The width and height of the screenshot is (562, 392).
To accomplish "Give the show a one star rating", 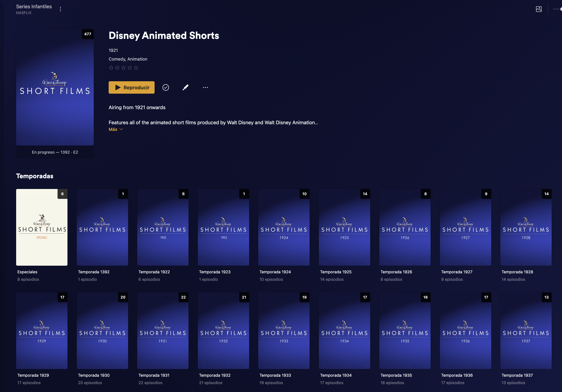I will 111,68.
